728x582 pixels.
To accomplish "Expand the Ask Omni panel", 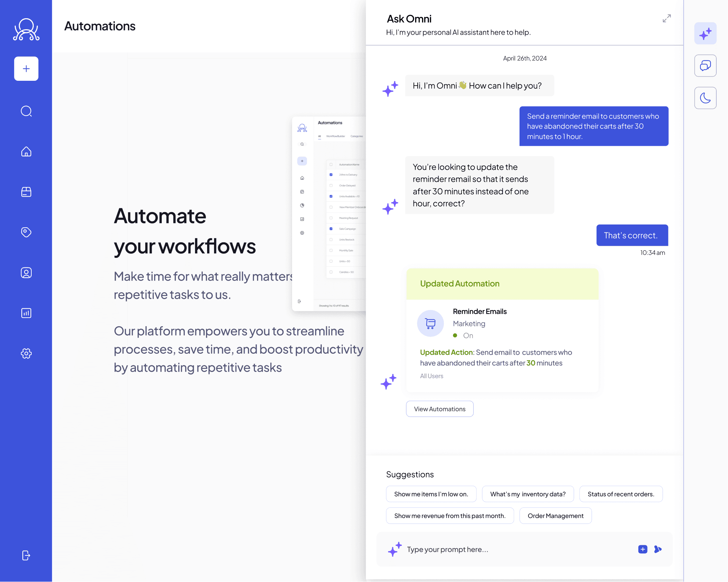I will pyautogui.click(x=666, y=19).
